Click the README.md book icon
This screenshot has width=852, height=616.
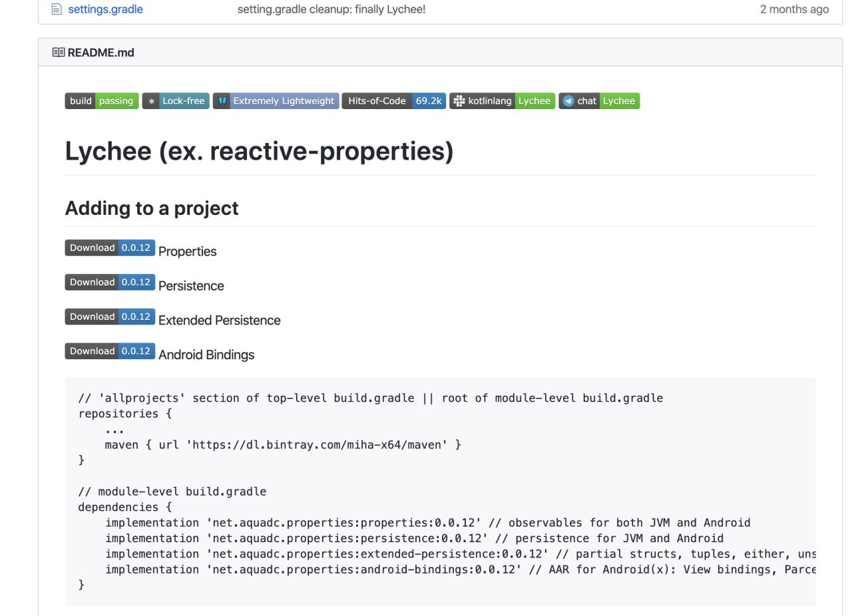pyautogui.click(x=58, y=52)
